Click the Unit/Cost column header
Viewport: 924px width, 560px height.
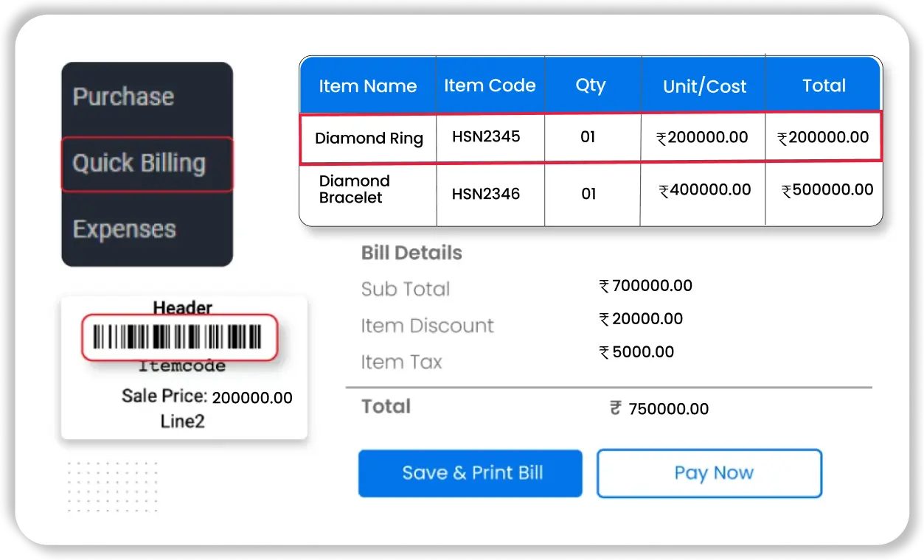703,85
